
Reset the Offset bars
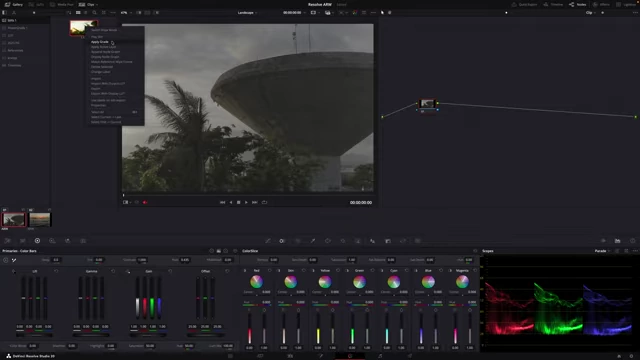point(227,271)
